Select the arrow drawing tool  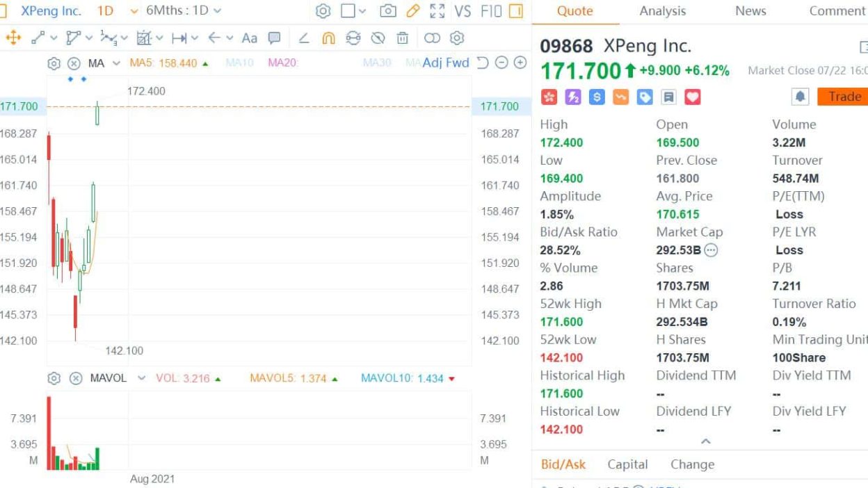214,38
